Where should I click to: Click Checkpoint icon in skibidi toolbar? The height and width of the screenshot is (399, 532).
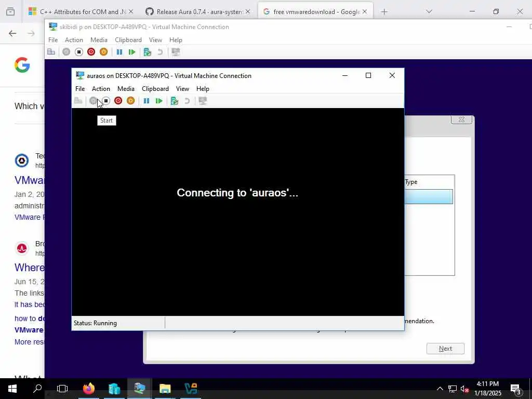pos(147,52)
